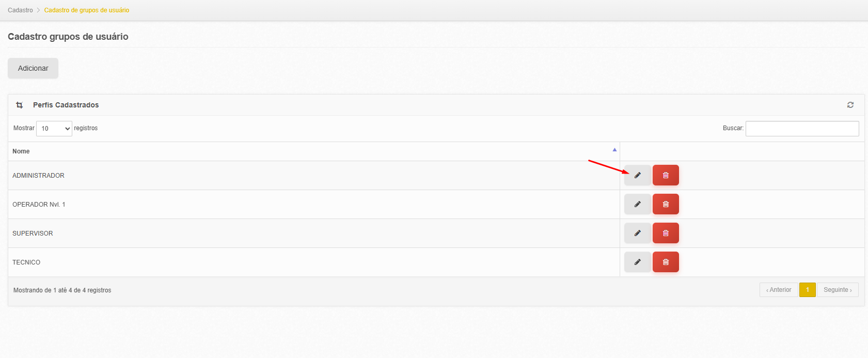
Task: Go to the Anterior page
Action: (x=779, y=290)
